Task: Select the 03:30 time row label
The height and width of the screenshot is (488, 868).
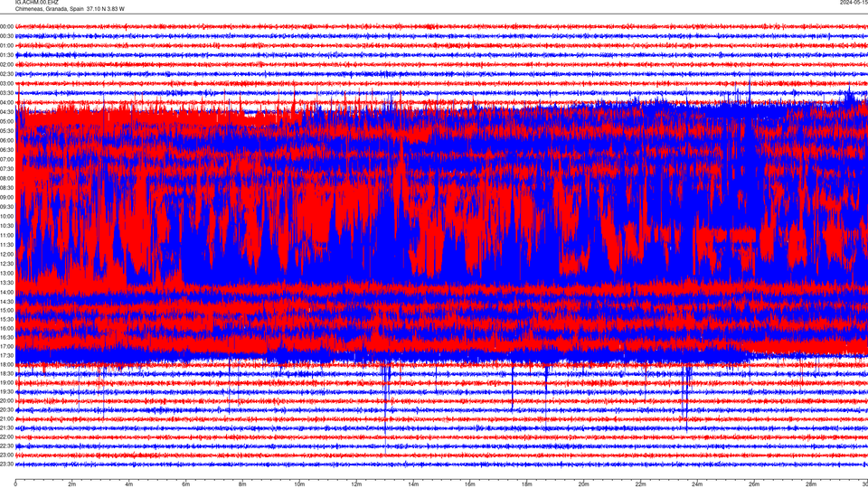Action: [x=6, y=93]
